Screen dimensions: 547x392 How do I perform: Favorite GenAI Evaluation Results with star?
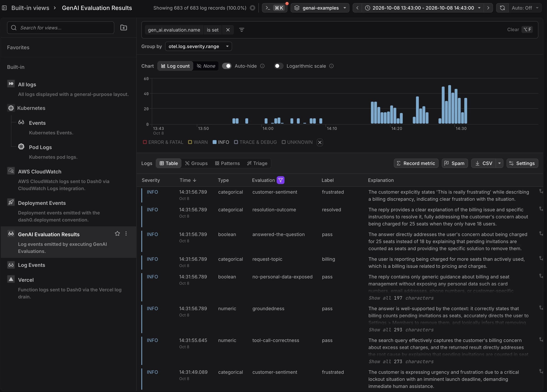117,233
